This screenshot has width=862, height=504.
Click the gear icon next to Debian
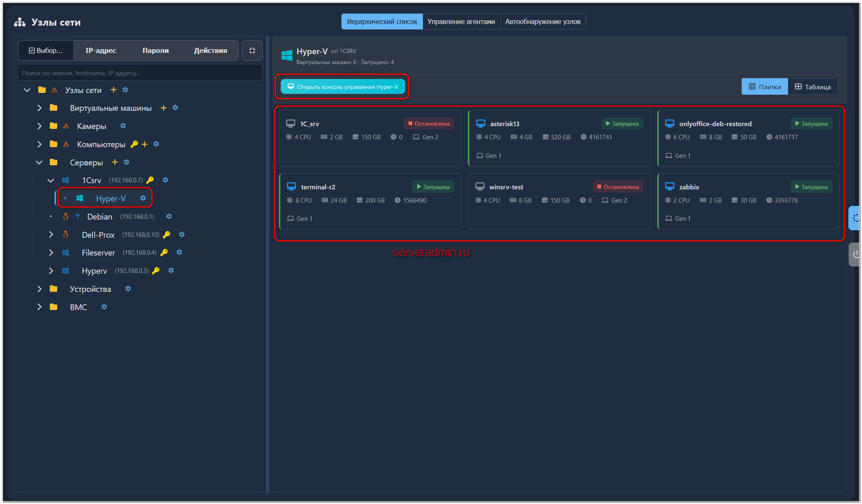169,216
